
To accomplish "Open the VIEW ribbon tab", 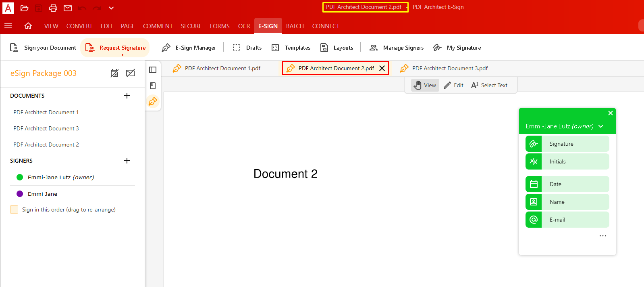I will point(51,26).
